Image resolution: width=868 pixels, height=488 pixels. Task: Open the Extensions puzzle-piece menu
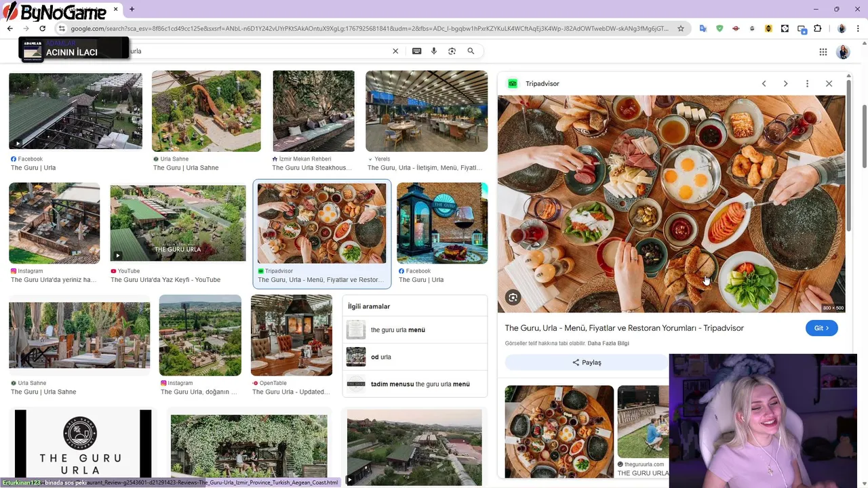tap(817, 28)
